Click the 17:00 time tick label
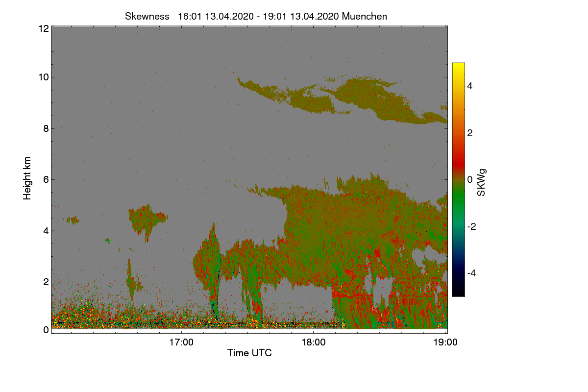This screenshot has height=392, width=588. click(x=181, y=343)
